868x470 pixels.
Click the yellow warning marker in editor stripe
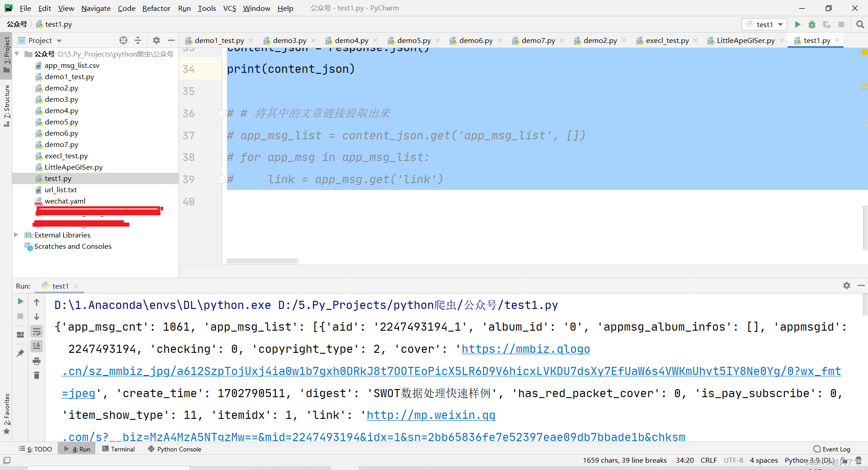click(864, 52)
